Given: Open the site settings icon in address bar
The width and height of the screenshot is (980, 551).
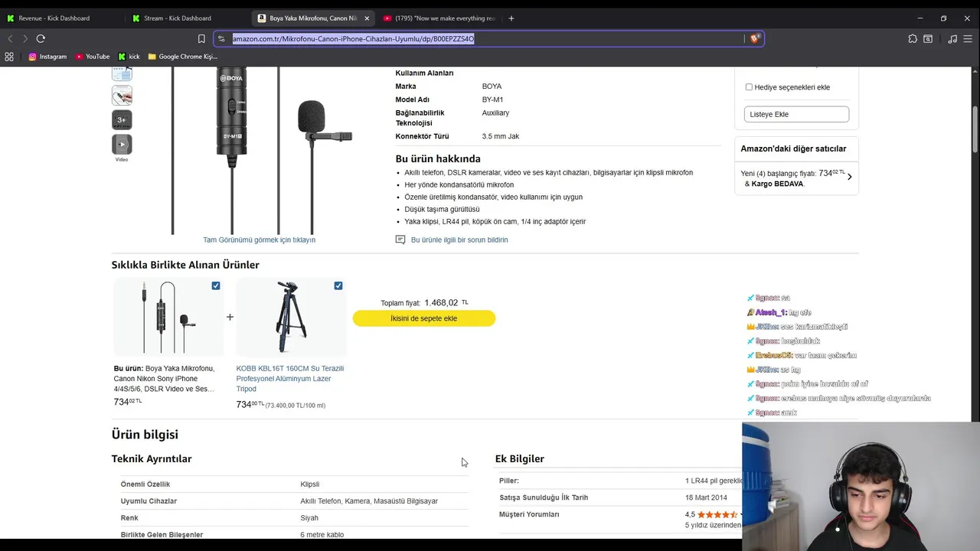Looking at the screenshot, I should tap(221, 38).
